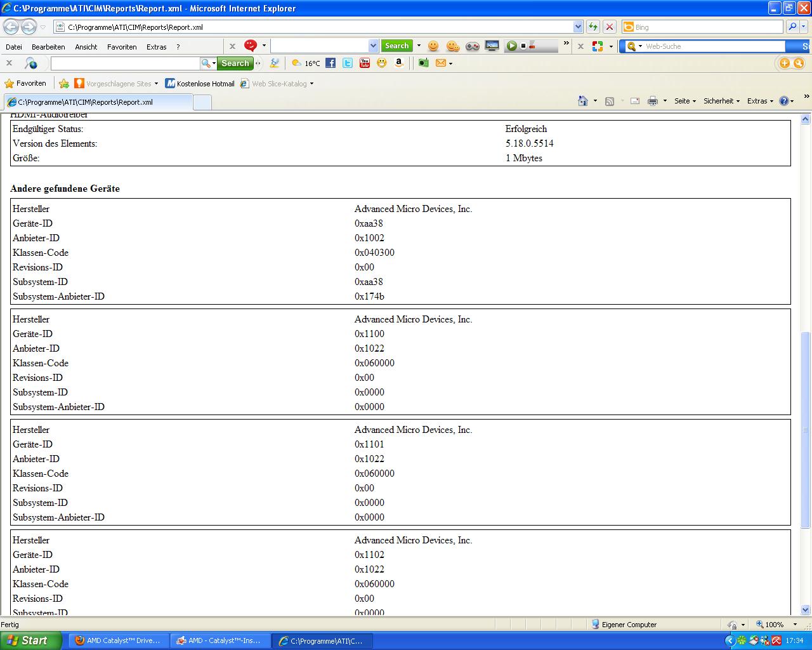Click the toolbar media play button
Image resolution: width=812 pixels, height=650 pixels.
click(511, 46)
